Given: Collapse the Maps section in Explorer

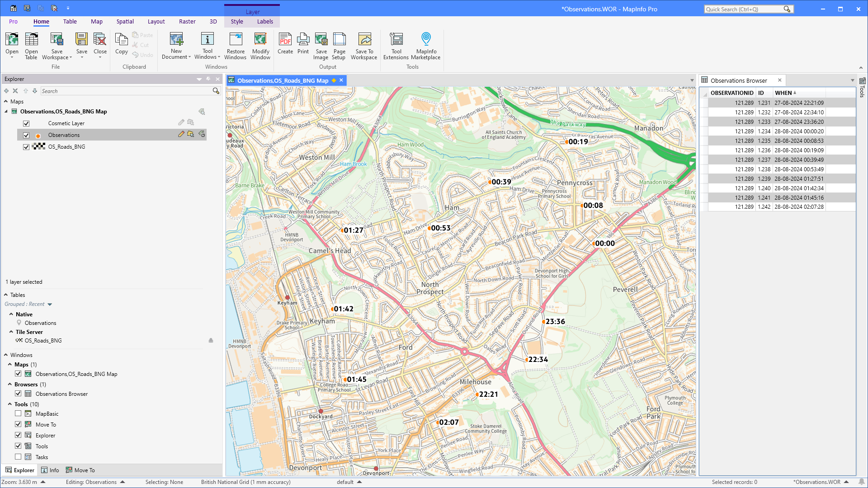Looking at the screenshot, I should pyautogui.click(x=6, y=102).
